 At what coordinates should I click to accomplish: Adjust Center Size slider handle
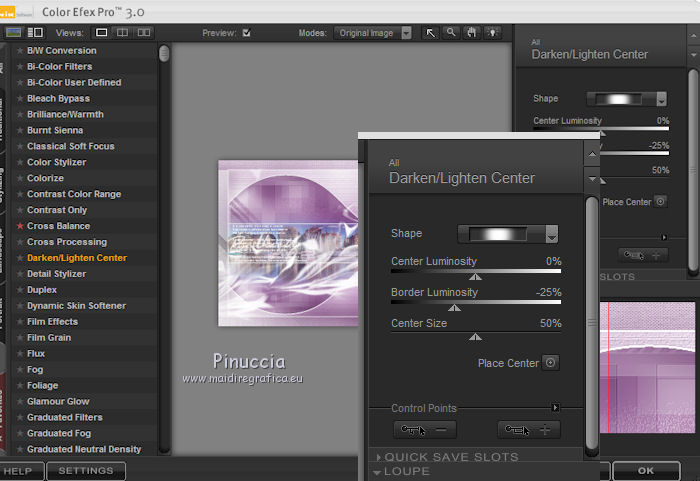[475, 337]
